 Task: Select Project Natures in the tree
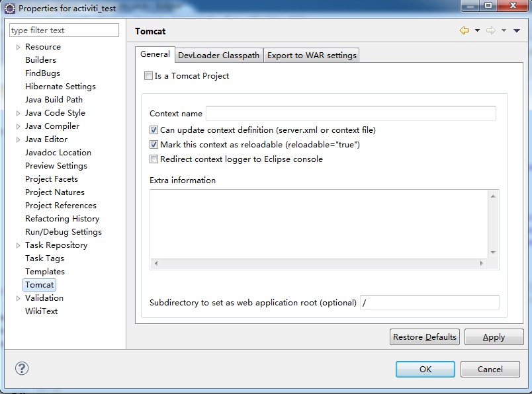pyautogui.click(x=55, y=192)
